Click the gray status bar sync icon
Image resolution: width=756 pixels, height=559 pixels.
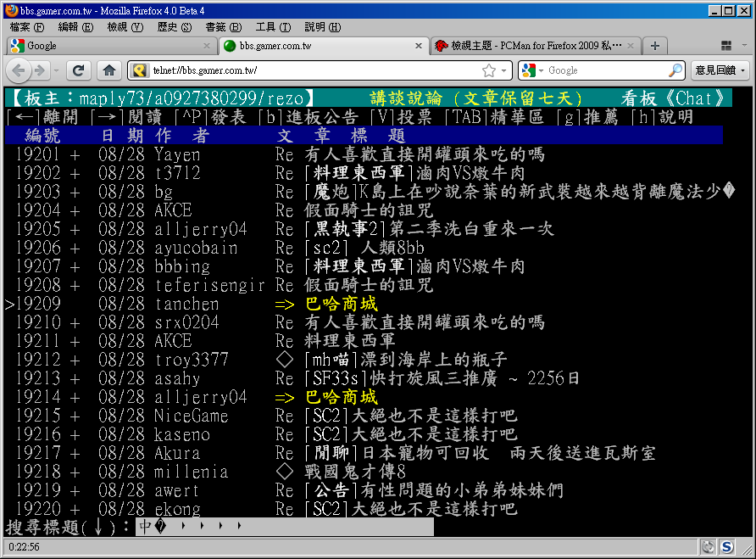click(709, 547)
